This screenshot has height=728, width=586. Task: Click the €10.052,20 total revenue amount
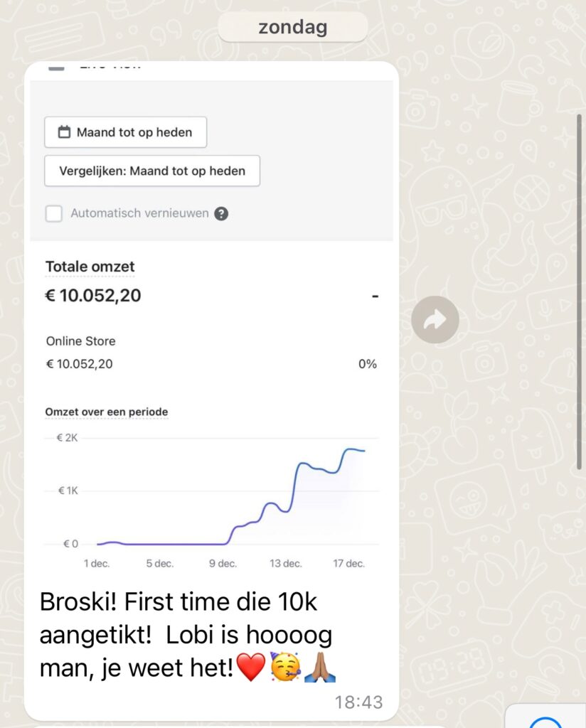(93, 296)
